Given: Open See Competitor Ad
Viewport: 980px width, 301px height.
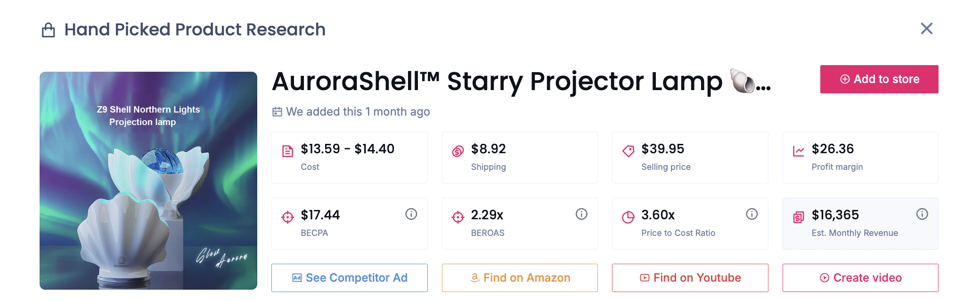Looking at the screenshot, I should tap(349, 278).
